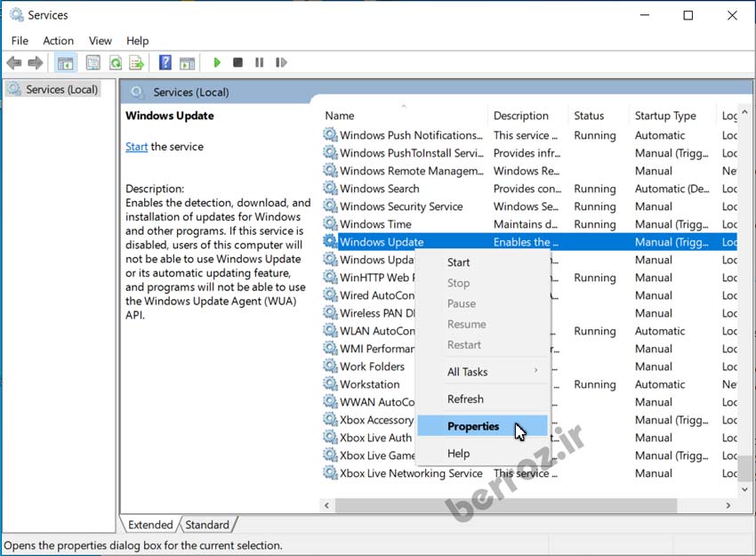Sort by the Startup Type column header
The width and height of the screenshot is (756, 556).
pyautogui.click(x=665, y=116)
